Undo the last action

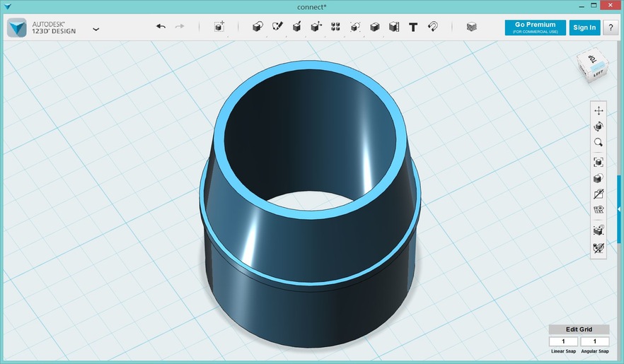161,27
